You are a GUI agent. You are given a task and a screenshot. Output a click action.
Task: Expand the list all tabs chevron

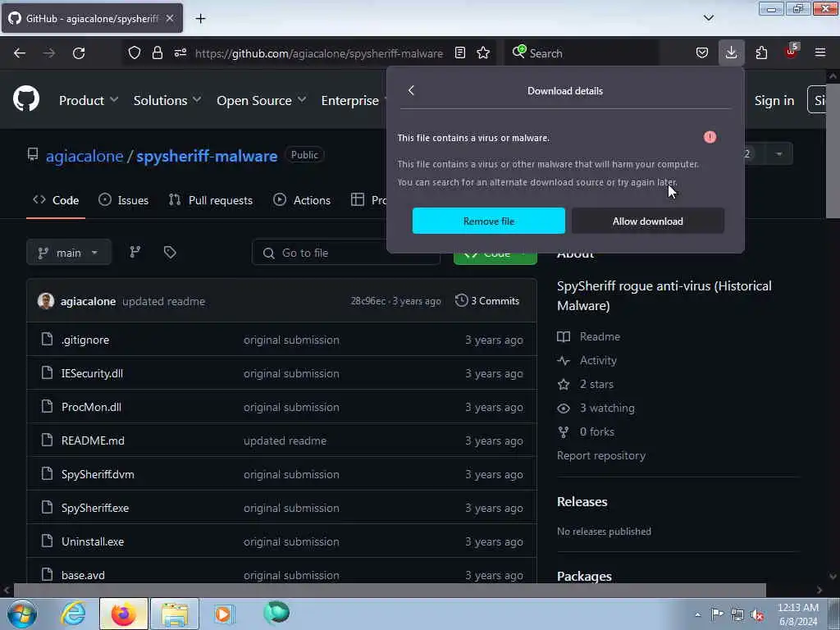pyautogui.click(x=708, y=18)
